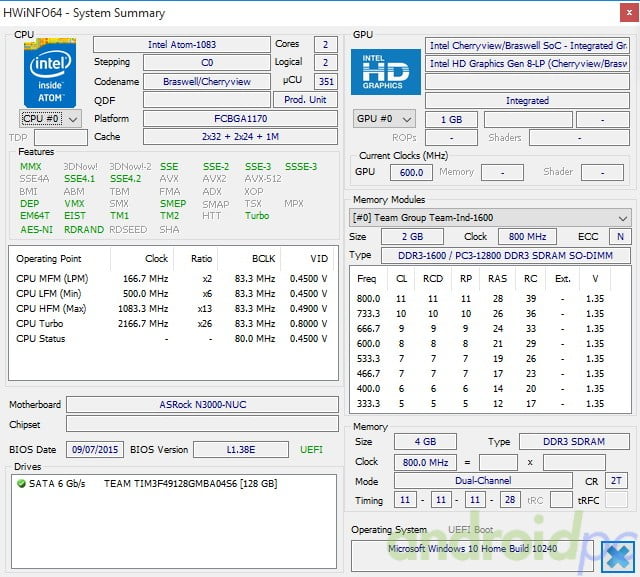Screen dimensions: 640x577
Task: Click the DDR3-1600 / PC3-12800 type field
Action: 506,256
